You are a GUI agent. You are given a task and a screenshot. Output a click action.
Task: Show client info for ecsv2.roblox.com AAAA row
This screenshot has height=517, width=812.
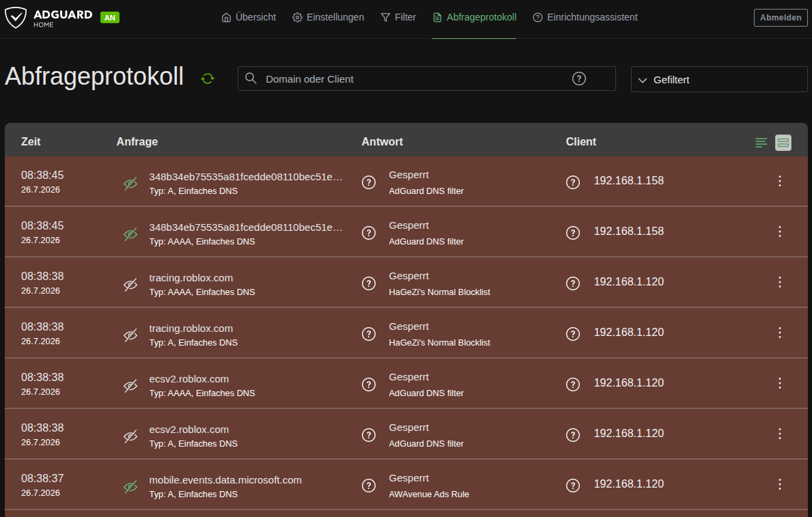tap(573, 385)
